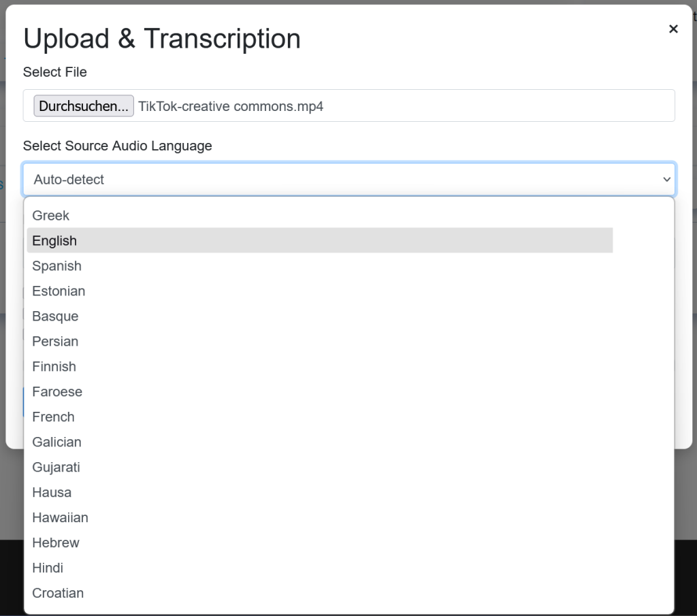
Task: Choose English as source language
Action: coord(320,240)
